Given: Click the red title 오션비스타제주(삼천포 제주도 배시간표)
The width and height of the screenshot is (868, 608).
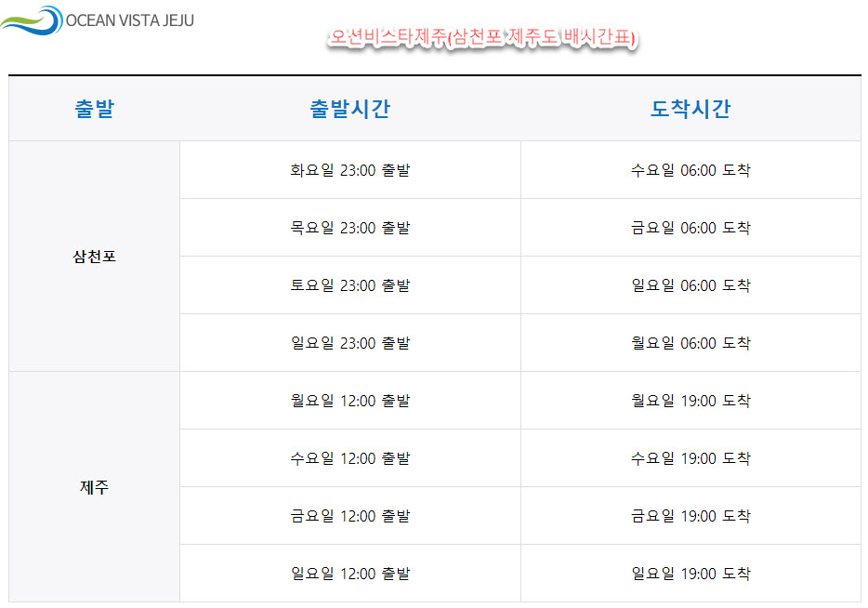Looking at the screenshot, I should pos(482,38).
